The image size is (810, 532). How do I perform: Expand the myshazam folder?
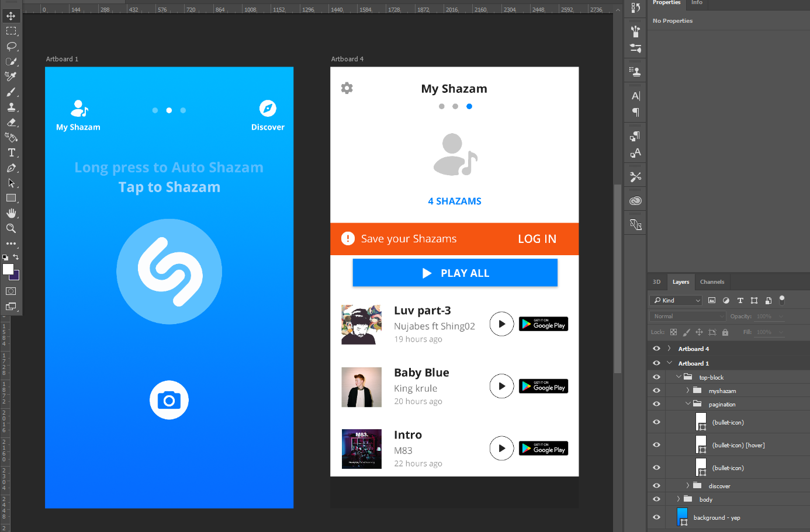click(x=688, y=391)
